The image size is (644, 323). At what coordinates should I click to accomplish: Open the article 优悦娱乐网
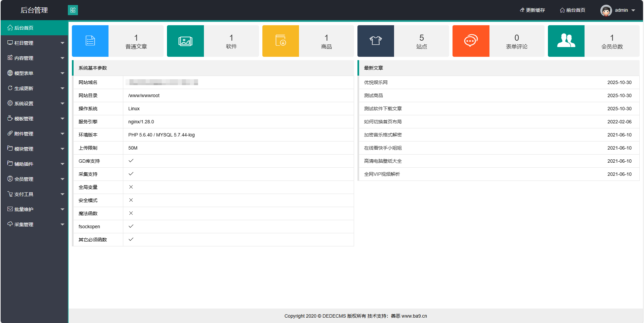376,82
